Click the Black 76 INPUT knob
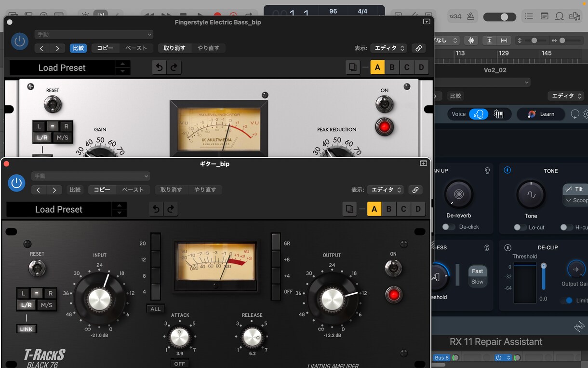This screenshot has width=588, height=368. (100, 300)
